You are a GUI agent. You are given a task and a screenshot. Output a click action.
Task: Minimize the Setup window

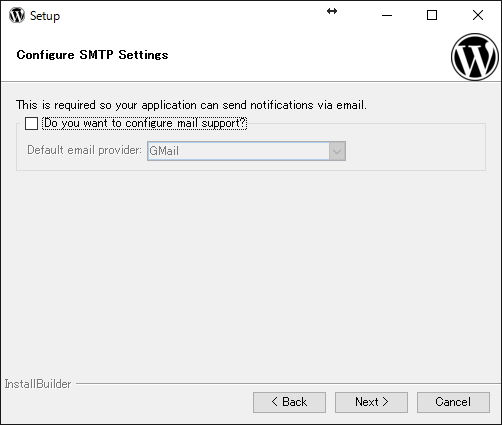[387, 15]
